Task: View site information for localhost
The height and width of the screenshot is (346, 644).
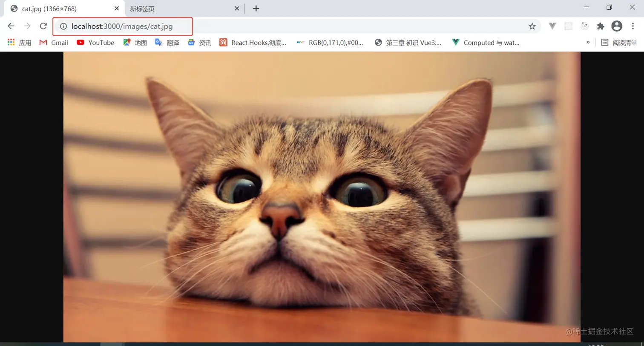Action: click(63, 26)
